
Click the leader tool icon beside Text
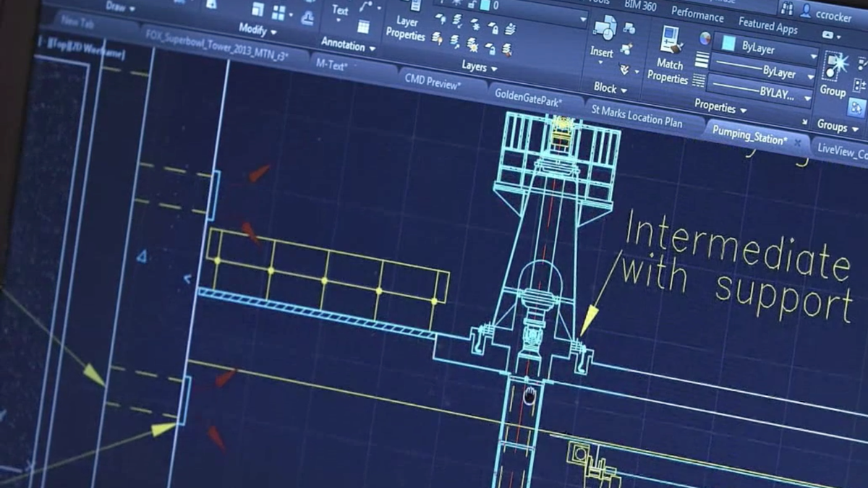pos(367,5)
